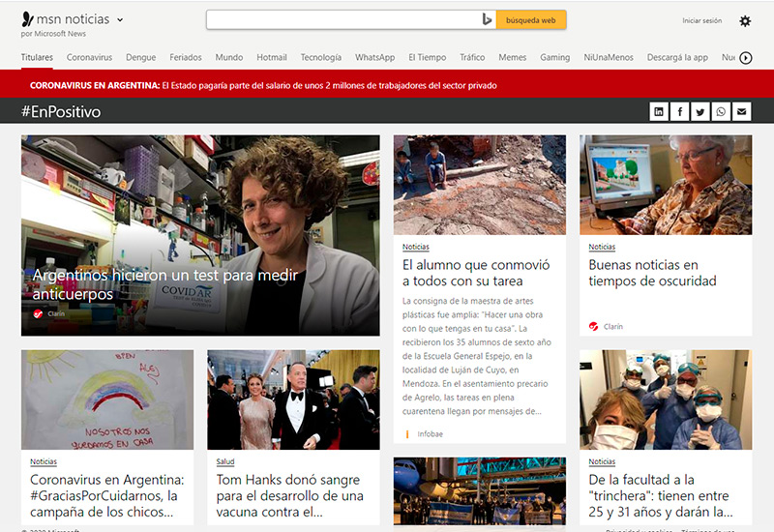Select the Coronavirus tab
The height and width of the screenshot is (532, 774).
point(89,58)
